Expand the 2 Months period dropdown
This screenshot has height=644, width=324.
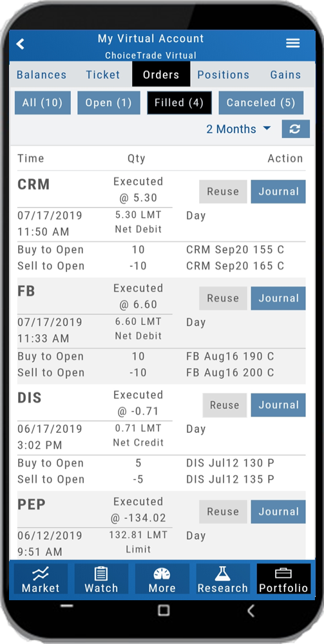point(238,129)
